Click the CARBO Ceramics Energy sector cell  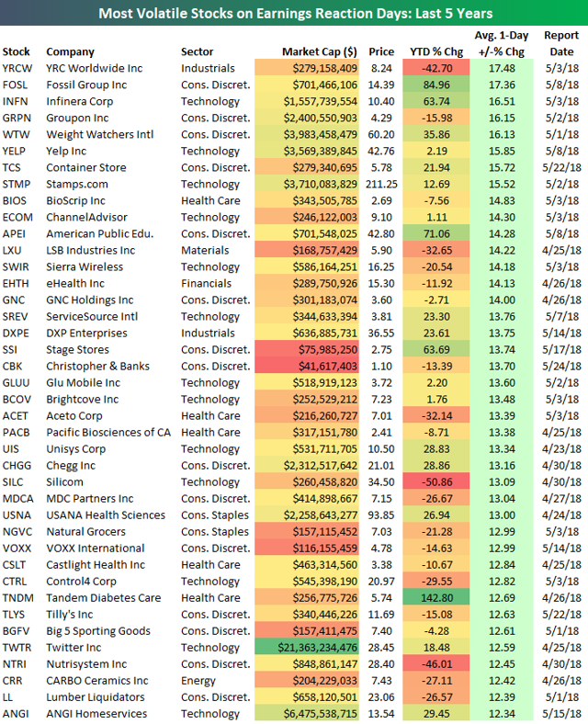[x=198, y=681]
